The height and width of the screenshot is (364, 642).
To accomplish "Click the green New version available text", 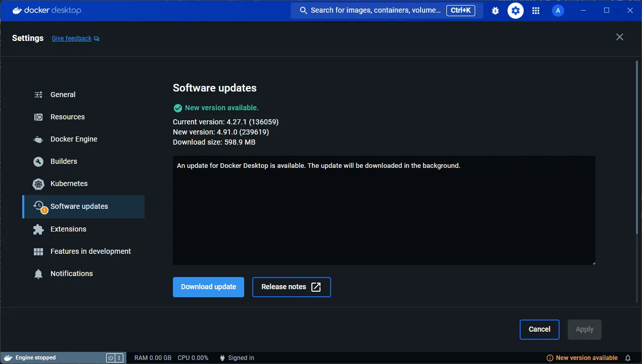I will click(x=222, y=108).
